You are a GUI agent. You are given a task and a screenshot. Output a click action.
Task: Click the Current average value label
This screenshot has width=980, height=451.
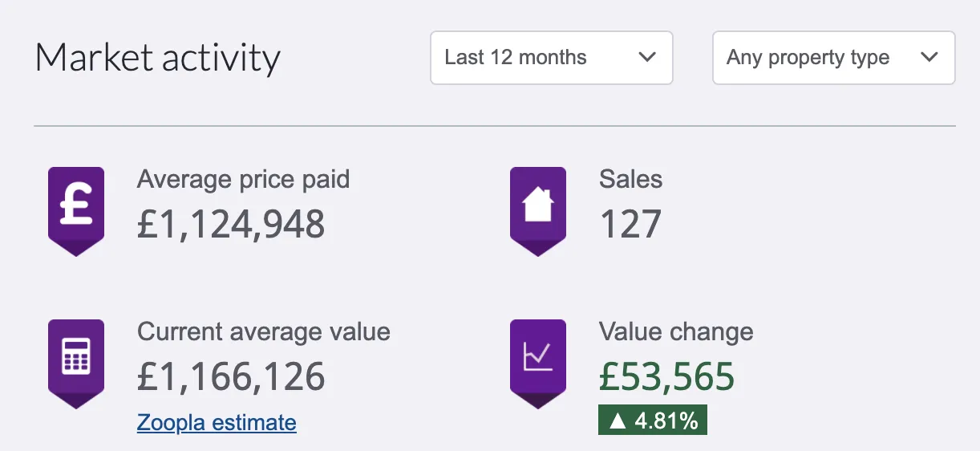(x=264, y=331)
